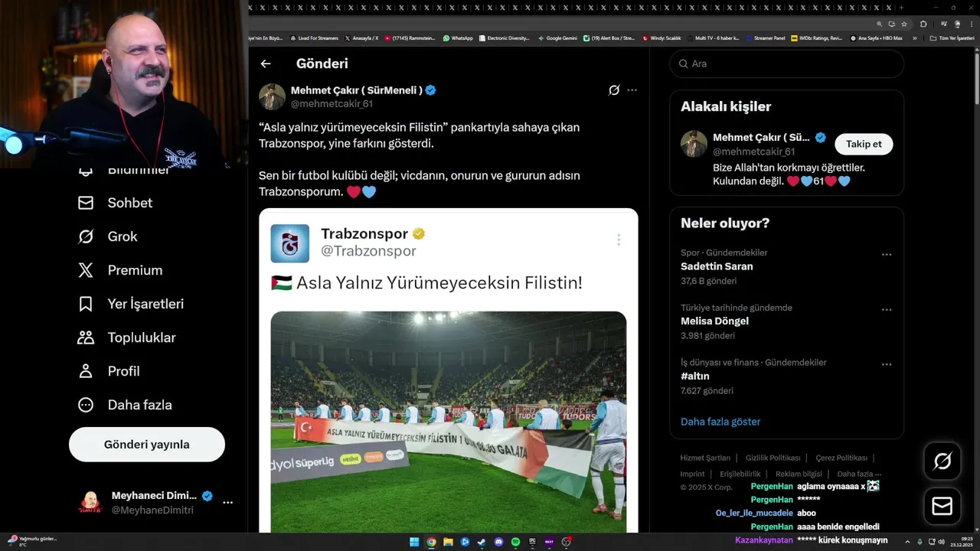The width and height of the screenshot is (980, 551).
Task: Open Profil in the sidebar
Action: pyautogui.click(x=109, y=371)
